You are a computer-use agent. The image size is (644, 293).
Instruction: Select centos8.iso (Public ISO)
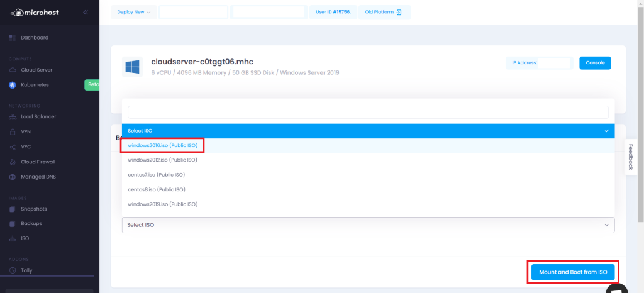point(368,190)
